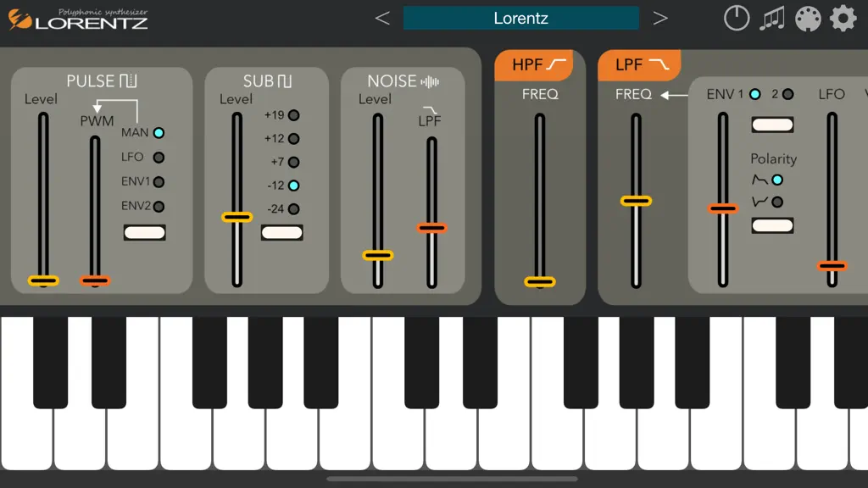Select LFO as the PWM source
The image size is (868, 488).
click(x=159, y=157)
